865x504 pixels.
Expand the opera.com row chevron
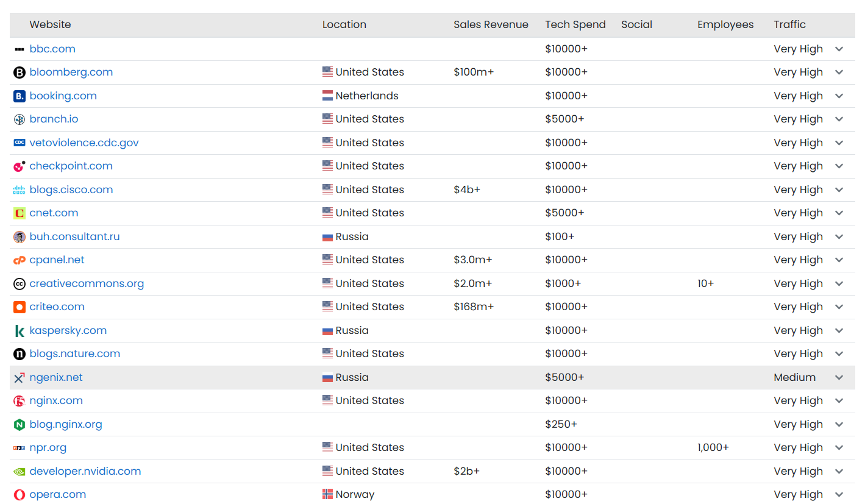[x=839, y=494]
